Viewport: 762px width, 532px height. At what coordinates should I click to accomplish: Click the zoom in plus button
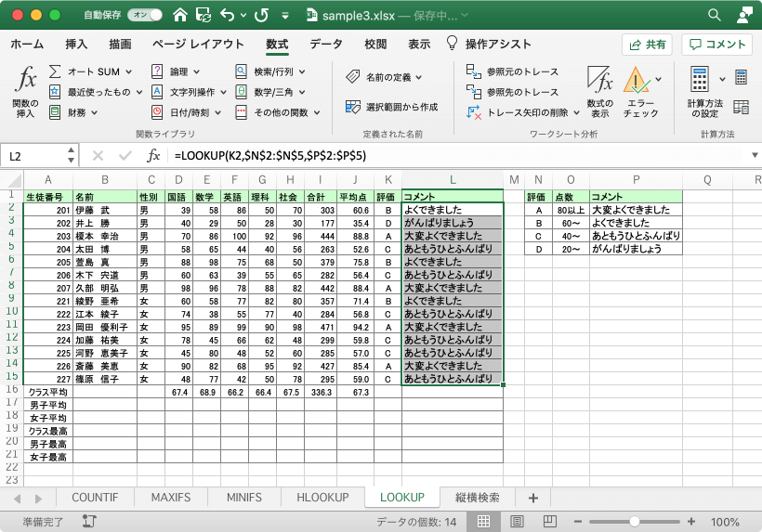691,522
